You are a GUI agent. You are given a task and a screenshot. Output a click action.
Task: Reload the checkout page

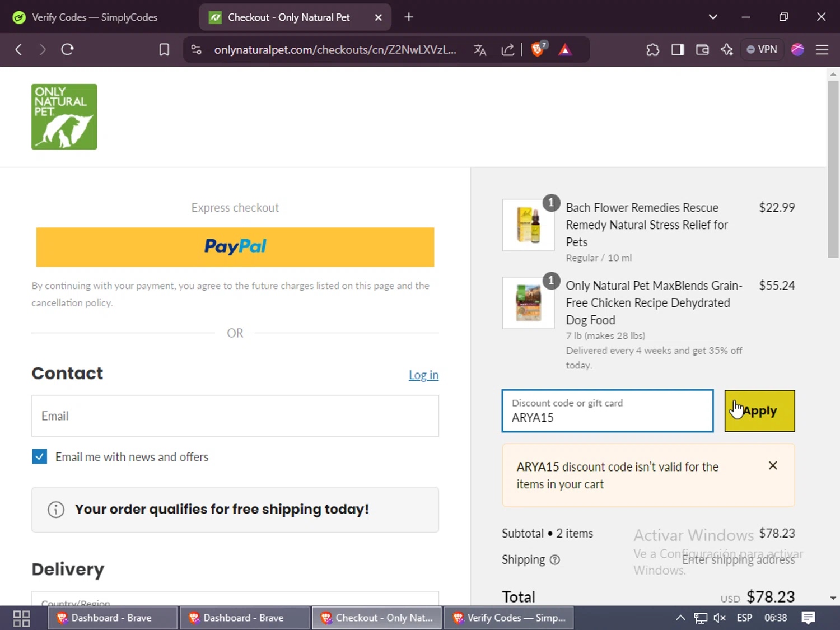(x=67, y=50)
